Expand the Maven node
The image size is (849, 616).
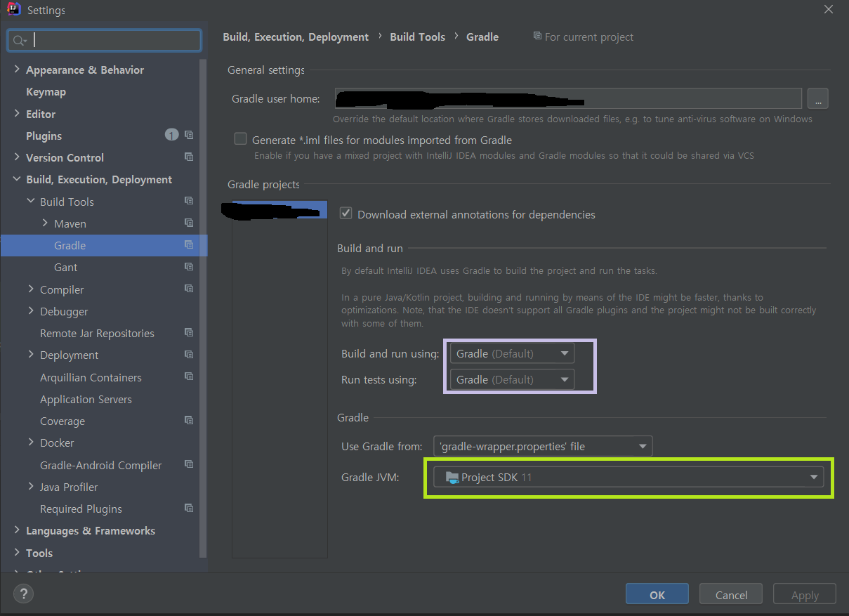[45, 223]
